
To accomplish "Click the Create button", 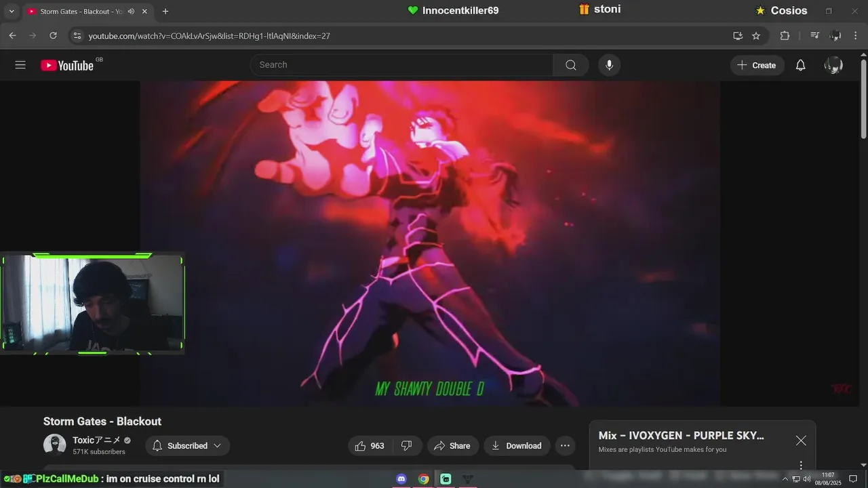I will 757,65.
